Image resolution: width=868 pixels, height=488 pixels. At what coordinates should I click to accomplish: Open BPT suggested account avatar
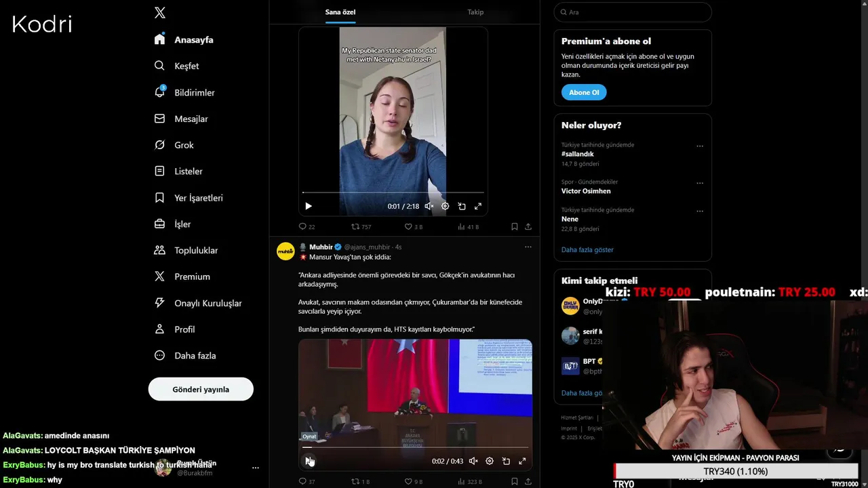[570, 366]
